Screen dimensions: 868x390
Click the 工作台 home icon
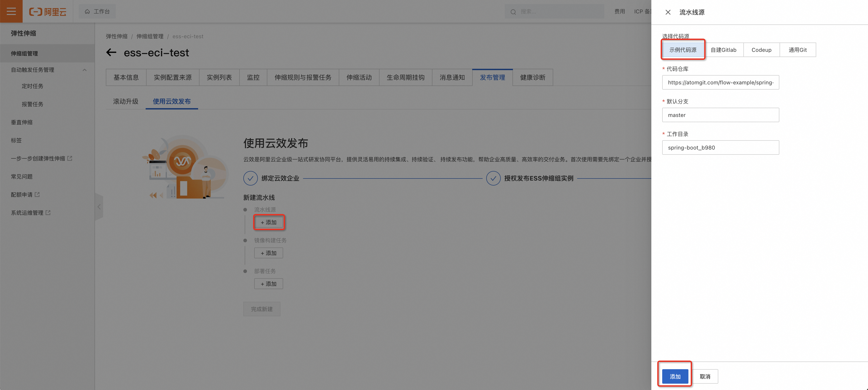tap(87, 12)
